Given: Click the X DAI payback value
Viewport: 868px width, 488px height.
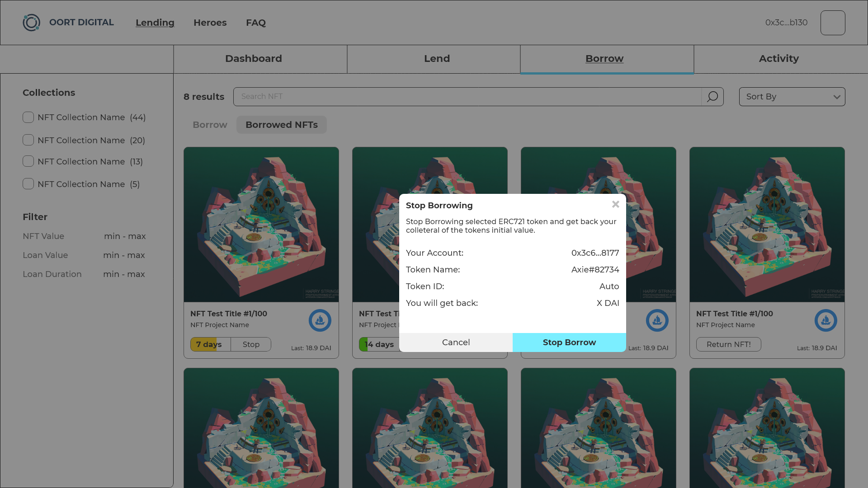Looking at the screenshot, I should [x=608, y=303].
